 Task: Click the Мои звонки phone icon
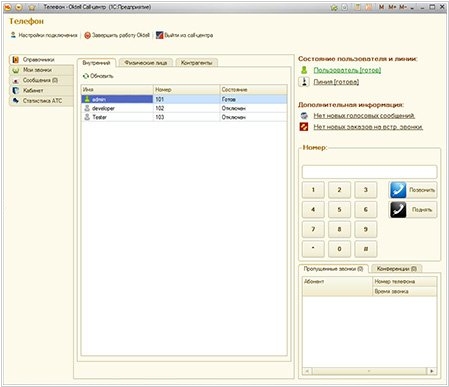(x=15, y=70)
